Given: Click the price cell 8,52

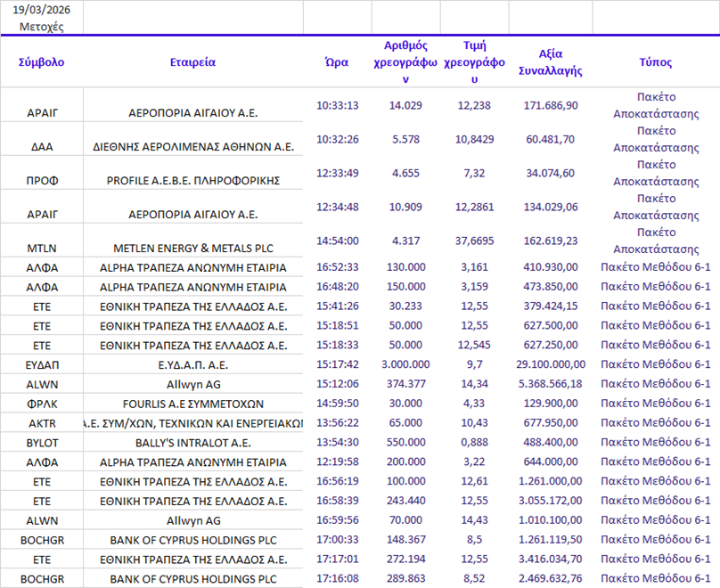Looking at the screenshot, I should (x=474, y=578).
